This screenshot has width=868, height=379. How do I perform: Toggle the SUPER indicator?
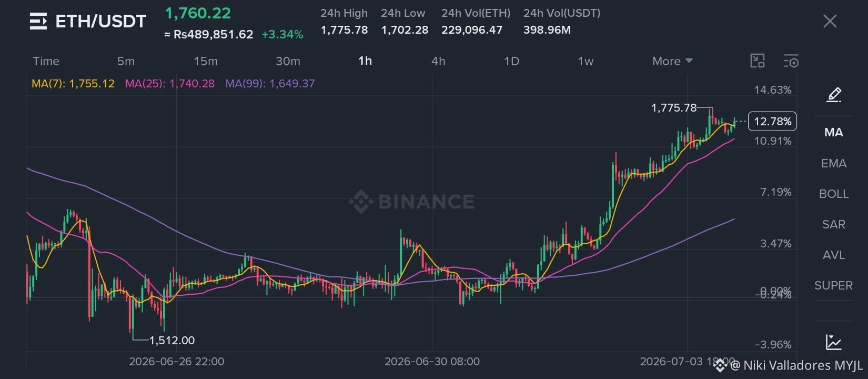pos(834,285)
